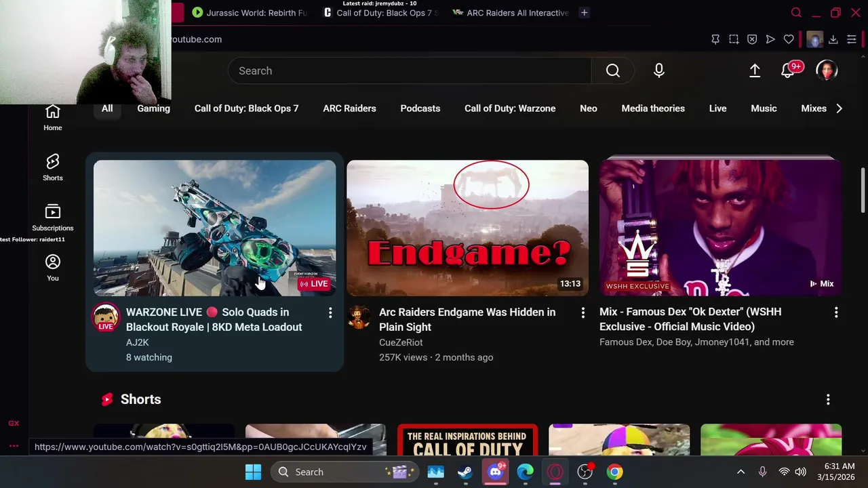This screenshot has width=868, height=488.
Task: Click the YouTube search magnifier button
Action: (x=612, y=70)
